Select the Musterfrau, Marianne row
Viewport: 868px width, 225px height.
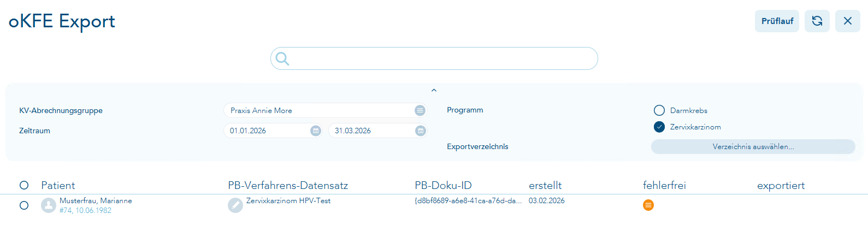pos(24,205)
